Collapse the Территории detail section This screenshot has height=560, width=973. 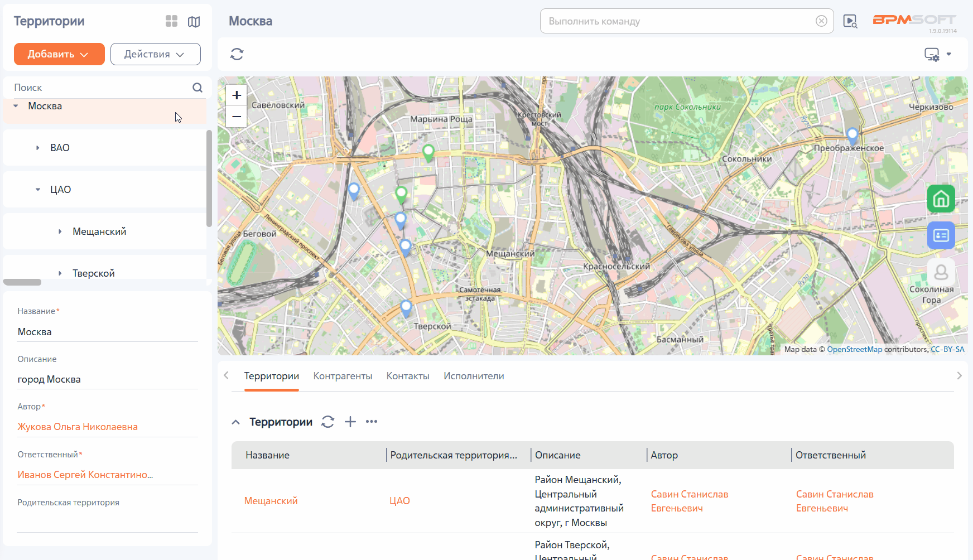coord(236,422)
